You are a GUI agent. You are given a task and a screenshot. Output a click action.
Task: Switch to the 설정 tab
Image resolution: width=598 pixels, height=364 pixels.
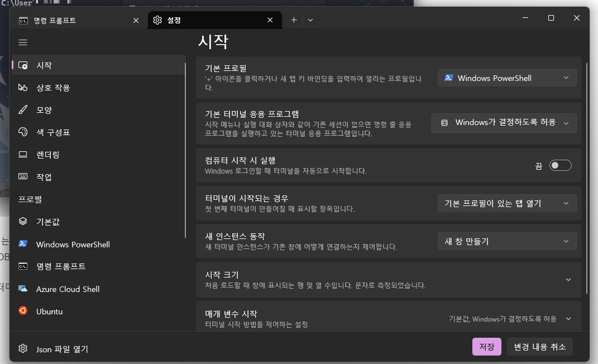[215, 20]
